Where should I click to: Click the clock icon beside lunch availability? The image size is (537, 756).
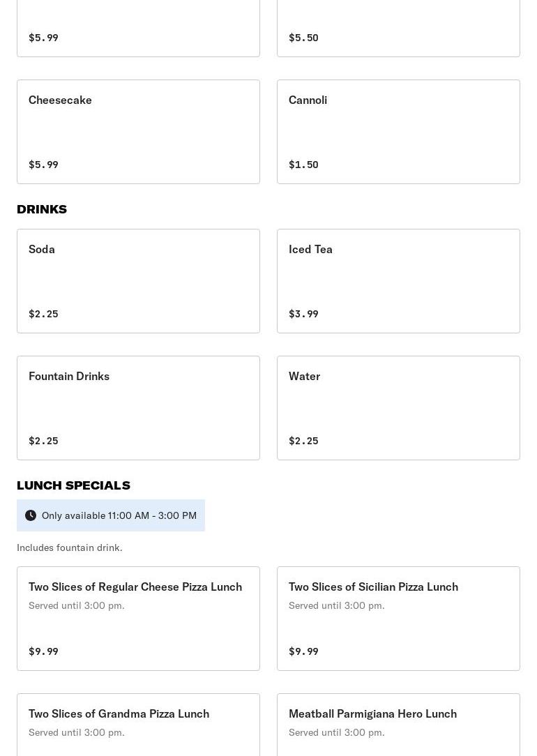pos(31,515)
